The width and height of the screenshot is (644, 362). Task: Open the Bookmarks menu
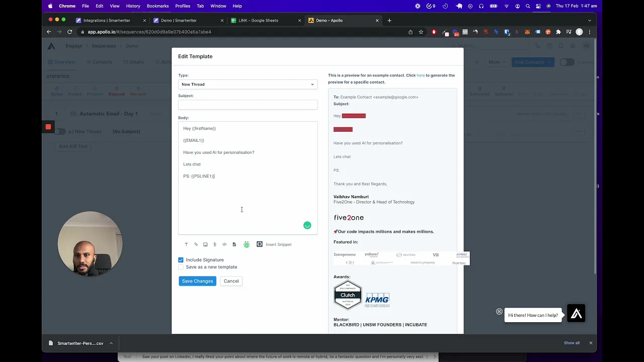click(x=157, y=6)
